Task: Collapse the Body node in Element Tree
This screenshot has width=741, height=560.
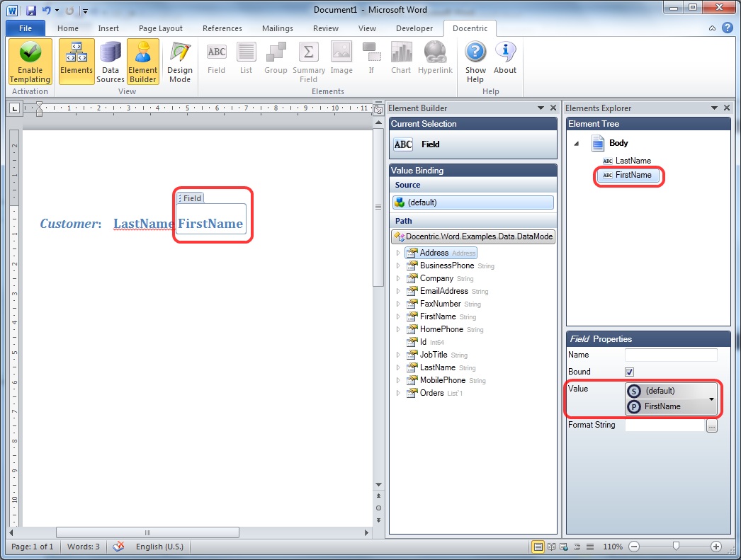Action: pos(577,144)
